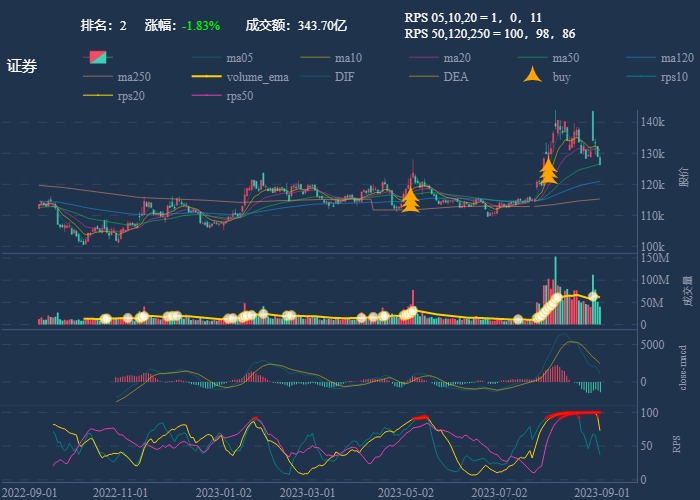Click the DEA legend line icon
Viewport: 700px width, 500px height.
point(424,77)
